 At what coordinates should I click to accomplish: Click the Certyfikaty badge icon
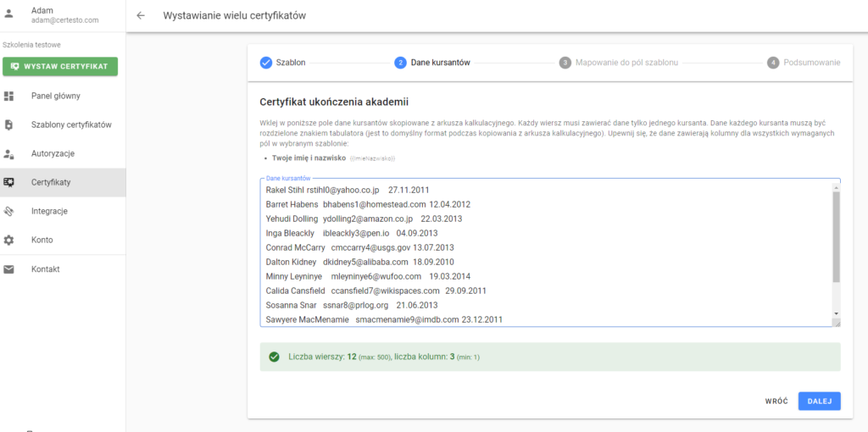click(8, 182)
